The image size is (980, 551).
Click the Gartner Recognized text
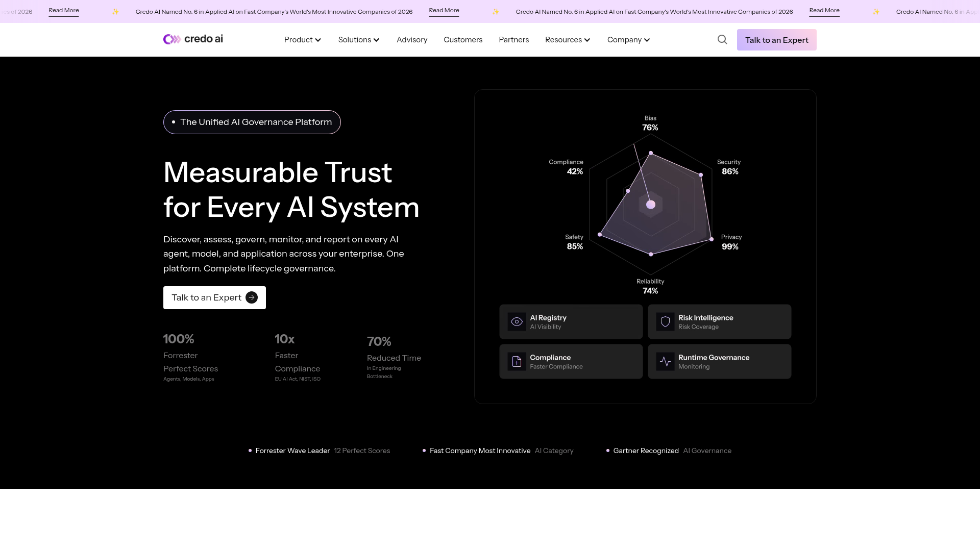tap(646, 451)
